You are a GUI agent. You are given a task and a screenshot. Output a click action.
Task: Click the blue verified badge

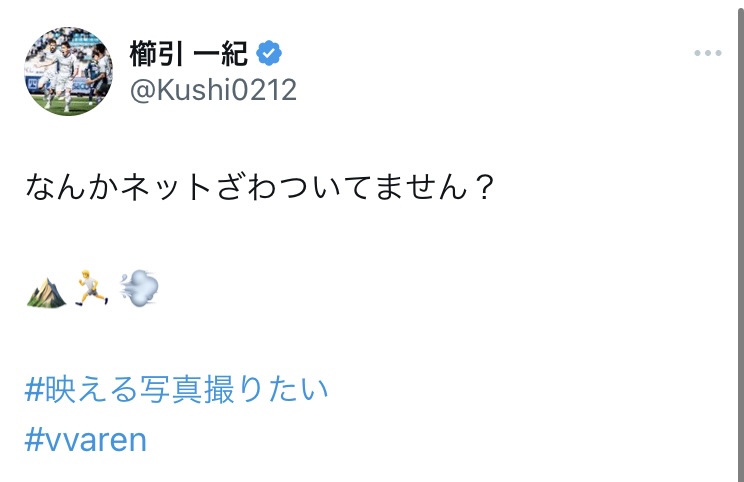pyautogui.click(x=268, y=52)
